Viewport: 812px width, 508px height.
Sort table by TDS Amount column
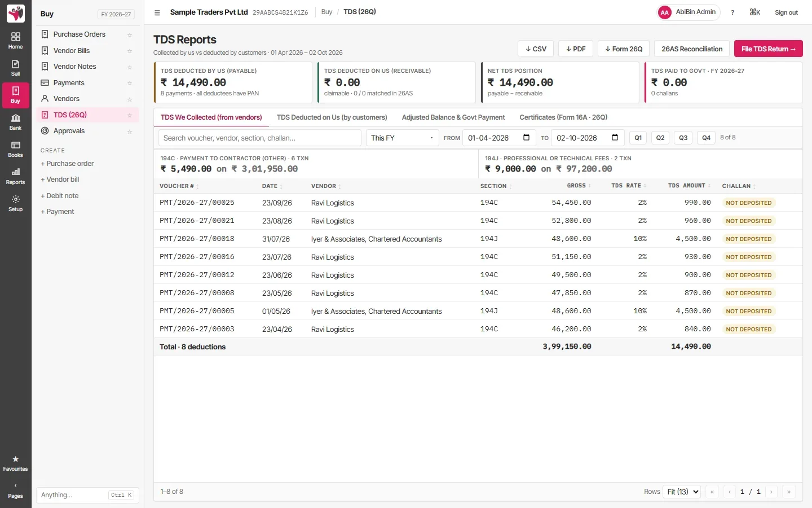pyautogui.click(x=689, y=186)
